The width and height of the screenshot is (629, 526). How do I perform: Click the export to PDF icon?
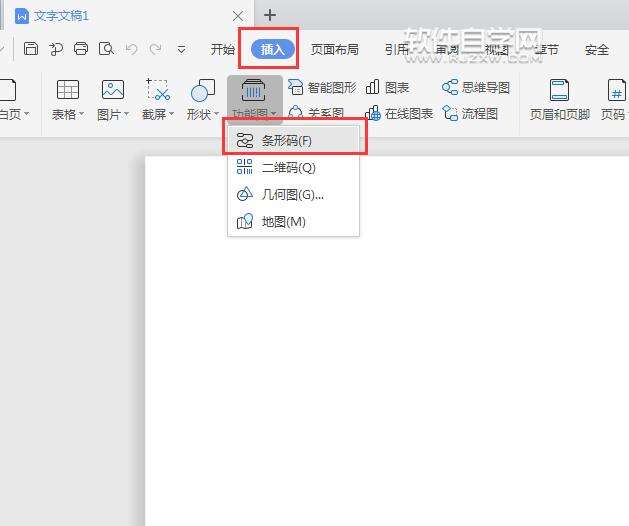point(56,49)
